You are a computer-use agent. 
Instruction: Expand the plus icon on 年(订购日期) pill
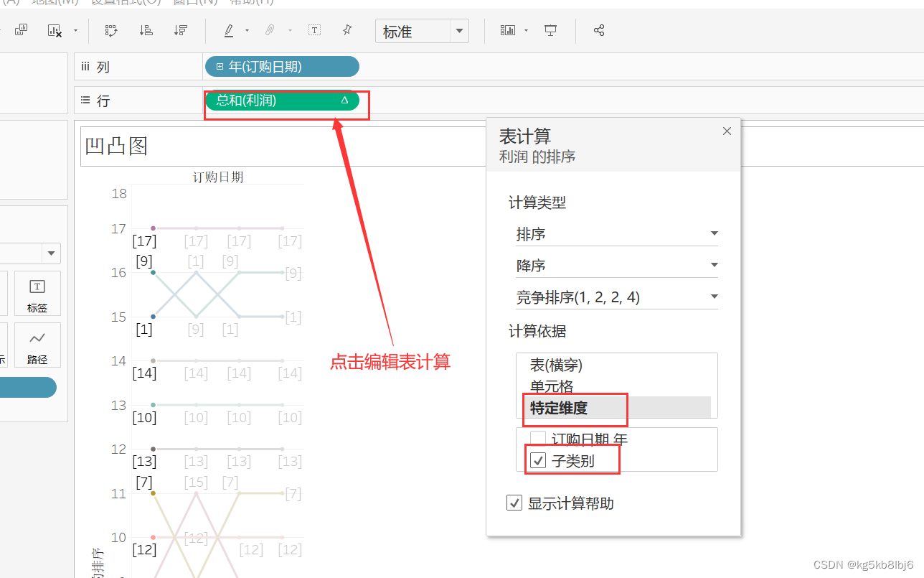coord(220,67)
